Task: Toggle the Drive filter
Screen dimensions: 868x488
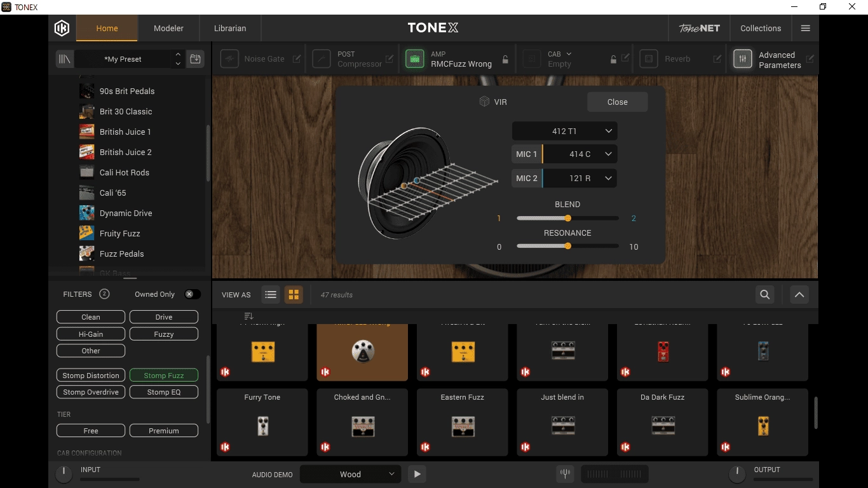Action: click(x=164, y=317)
